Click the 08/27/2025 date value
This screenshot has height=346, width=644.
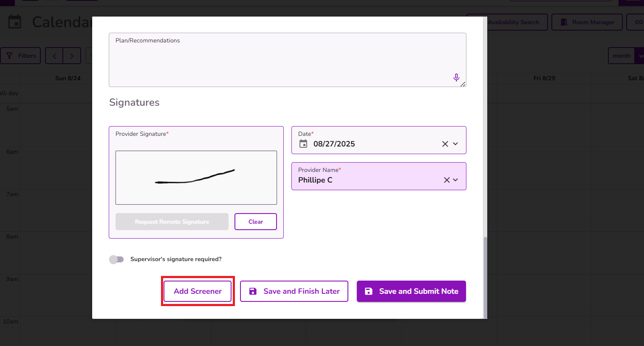[x=334, y=144]
